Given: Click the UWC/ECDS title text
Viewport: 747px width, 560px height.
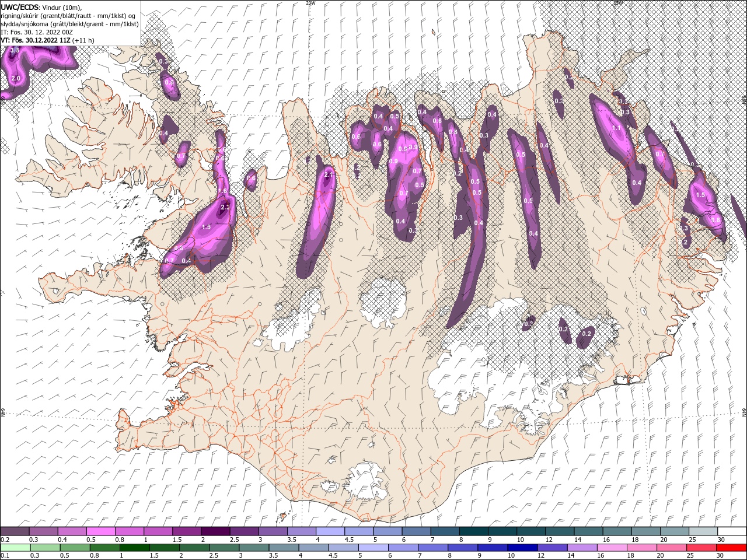Looking at the screenshot, I should point(20,6).
